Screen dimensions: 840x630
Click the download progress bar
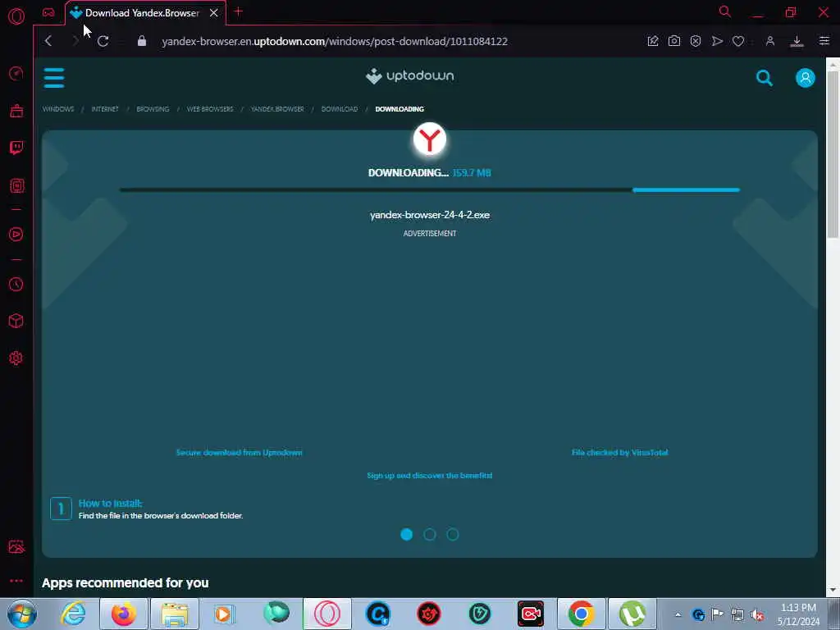click(430, 189)
